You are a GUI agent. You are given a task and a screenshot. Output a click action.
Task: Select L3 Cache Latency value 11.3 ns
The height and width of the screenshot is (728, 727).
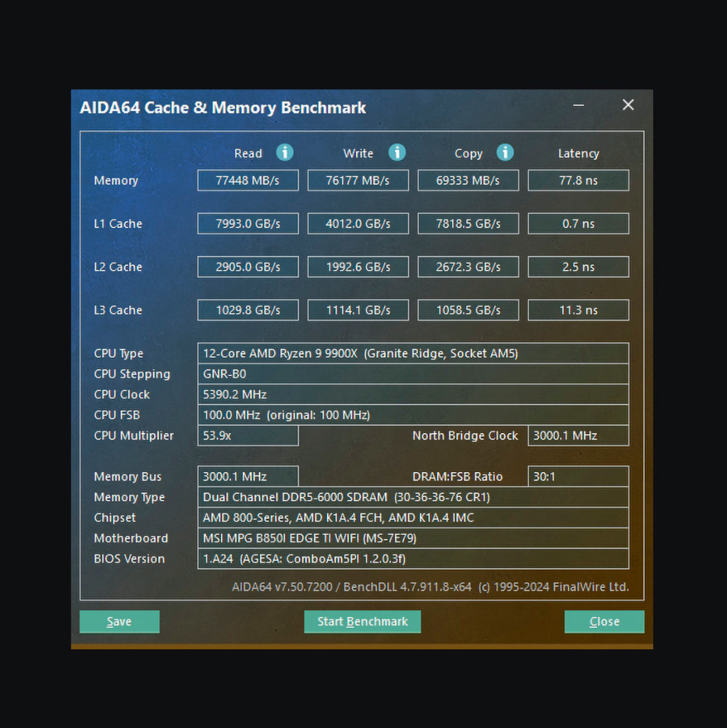click(578, 310)
